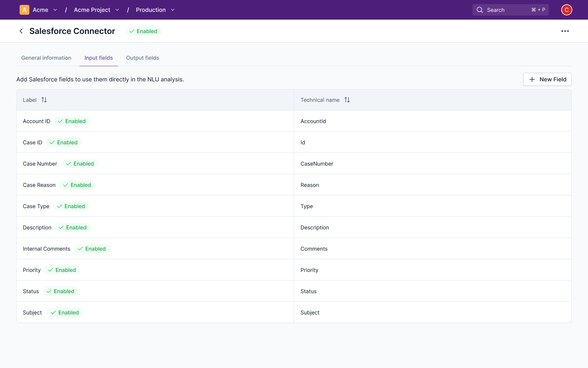
Task: Click the Reason technical name cell
Action: tap(432, 185)
